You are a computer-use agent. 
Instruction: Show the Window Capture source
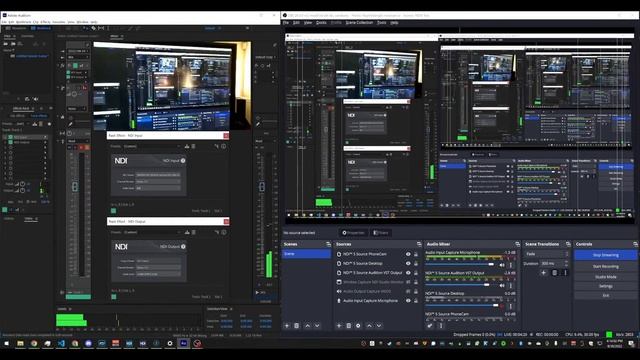408,282
